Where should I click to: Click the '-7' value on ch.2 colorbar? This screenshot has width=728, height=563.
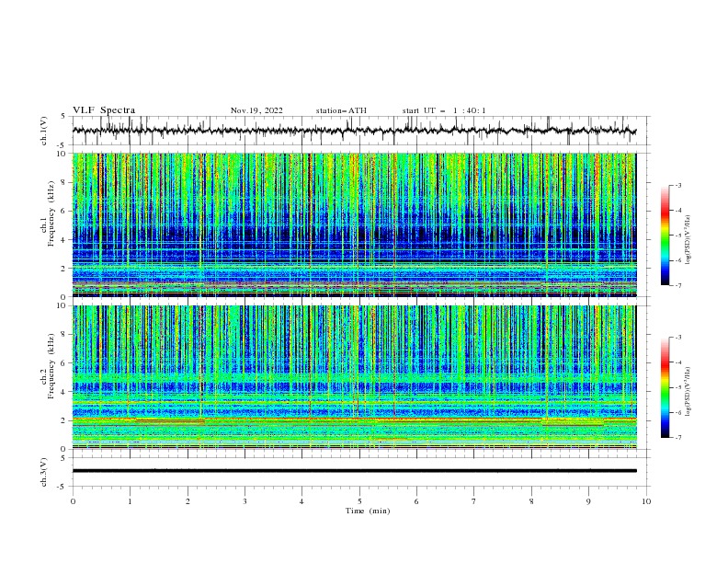pyautogui.click(x=677, y=437)
